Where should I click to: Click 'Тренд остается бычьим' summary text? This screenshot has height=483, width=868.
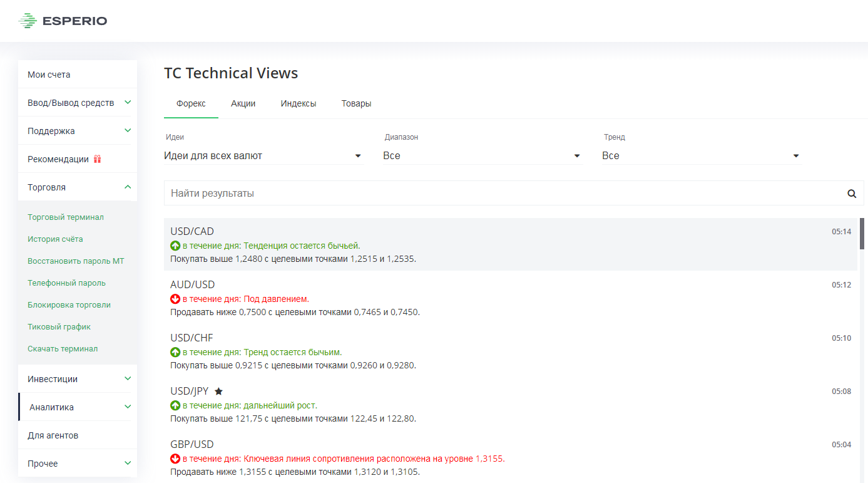coord(293,352)
